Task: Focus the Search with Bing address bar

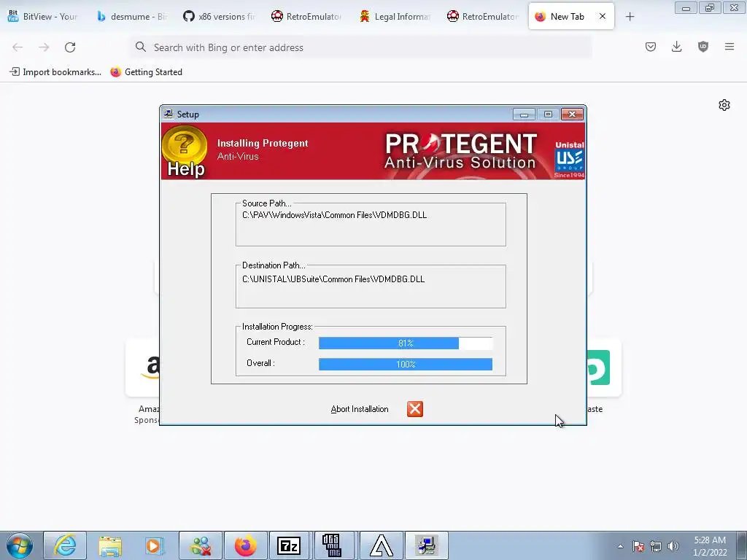Action: pyautogui.click(x=360, y=47)
